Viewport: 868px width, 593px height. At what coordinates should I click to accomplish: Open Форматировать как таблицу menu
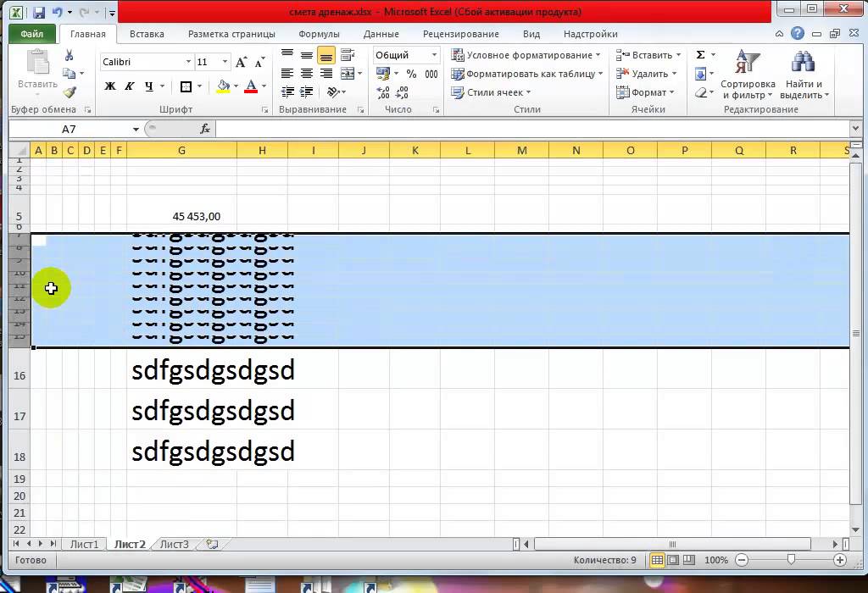(x=527, y=74)
